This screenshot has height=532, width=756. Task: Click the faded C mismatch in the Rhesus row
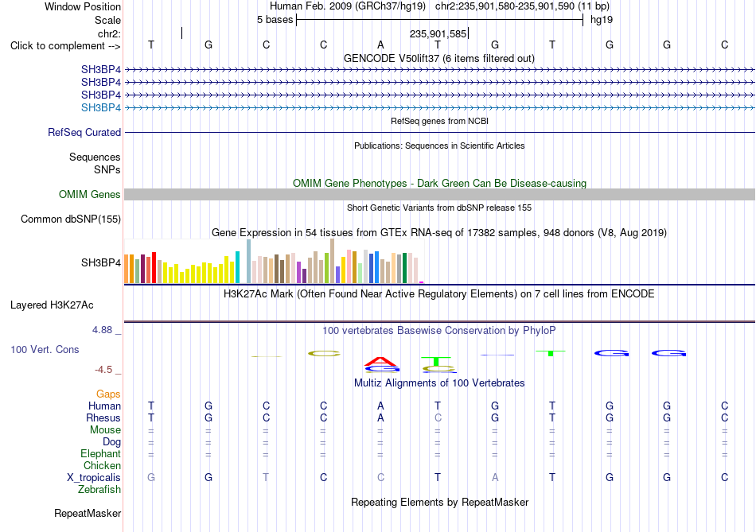click(x=438, y=417)
